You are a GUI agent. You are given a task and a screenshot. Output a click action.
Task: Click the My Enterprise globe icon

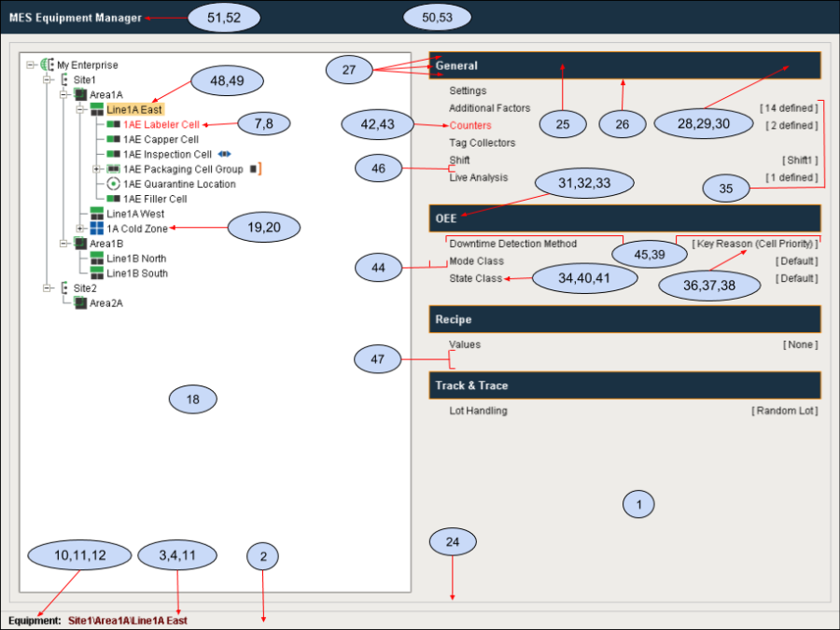(x=47, y=65)
